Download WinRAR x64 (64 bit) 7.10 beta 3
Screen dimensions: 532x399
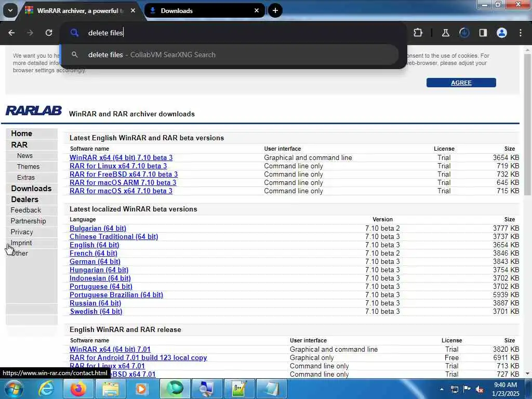(x=121, y=158)
